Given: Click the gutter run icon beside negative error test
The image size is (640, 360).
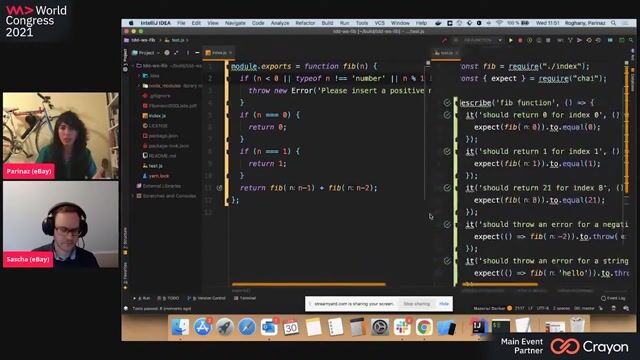Looking at the screenshot, I should (447, 224).
